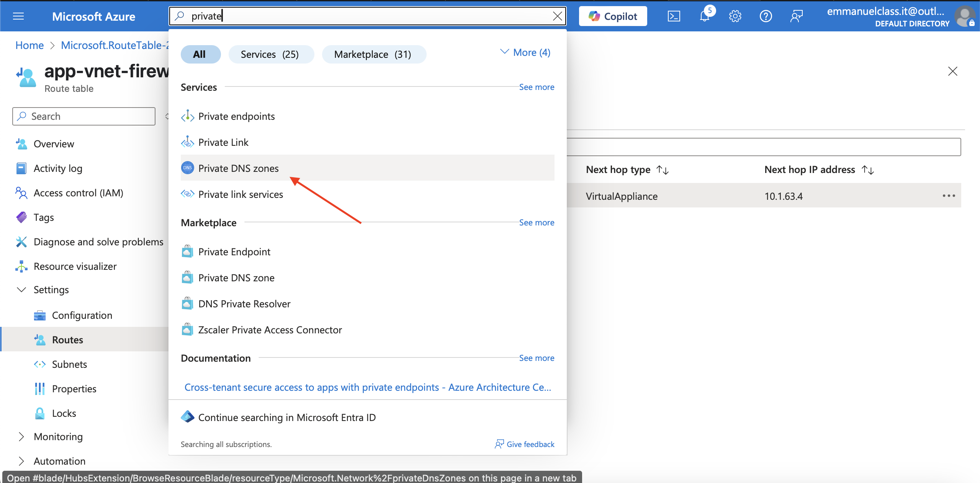Open Copilot
980x483 pixels.
click(x=613, y=16)
